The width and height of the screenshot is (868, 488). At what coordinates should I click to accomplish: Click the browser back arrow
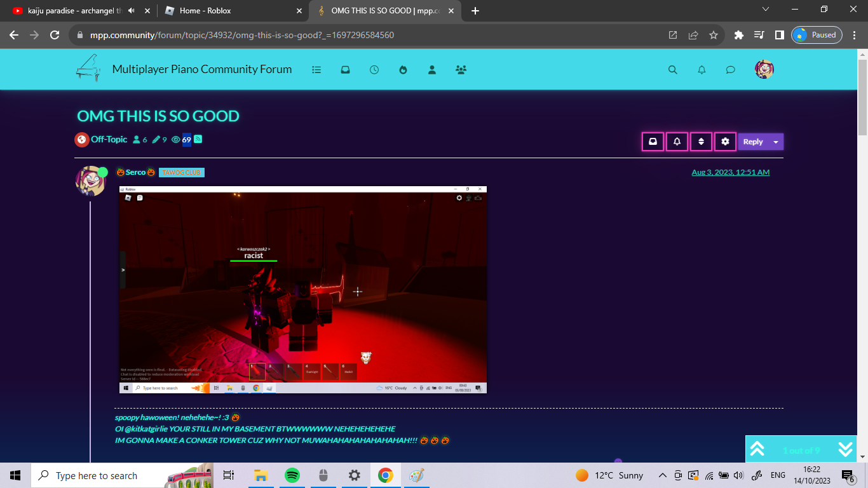(x=14, y=35)
